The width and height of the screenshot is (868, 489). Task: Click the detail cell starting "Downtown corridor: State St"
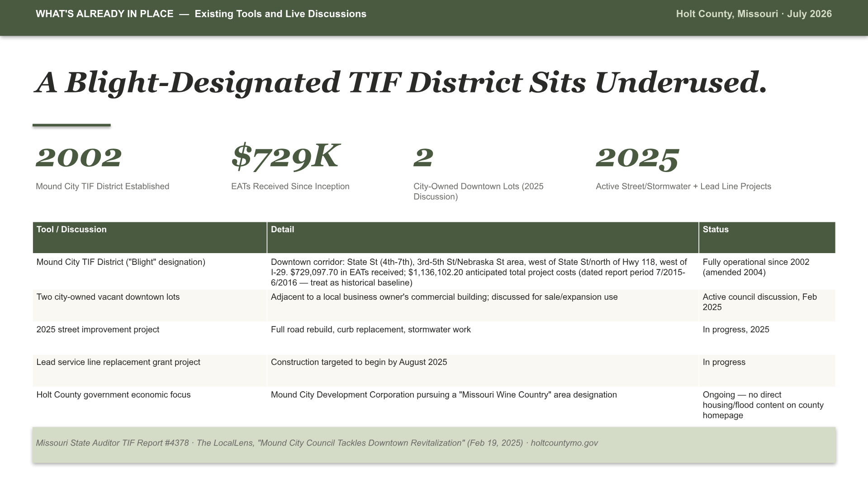point(483,272)
